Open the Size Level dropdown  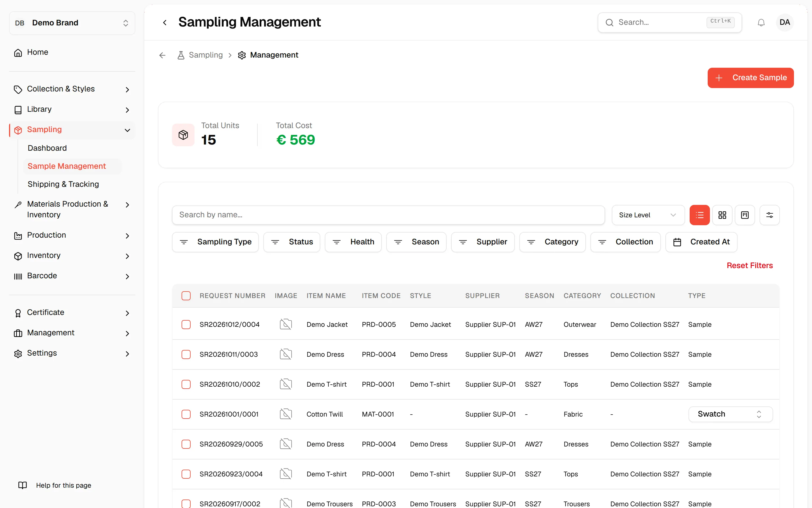pyautogui.click(x=648, y=215)
